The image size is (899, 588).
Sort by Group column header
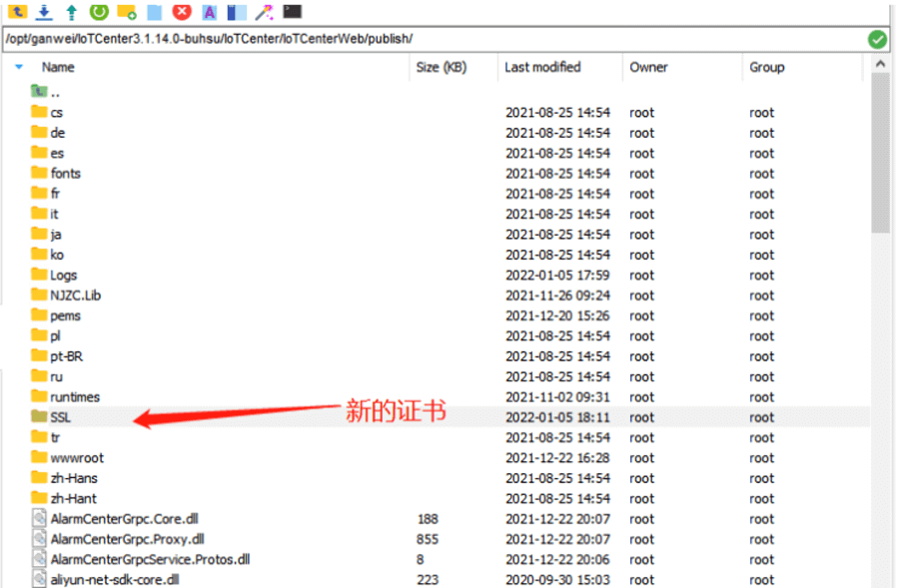click(x=766, y=67)
